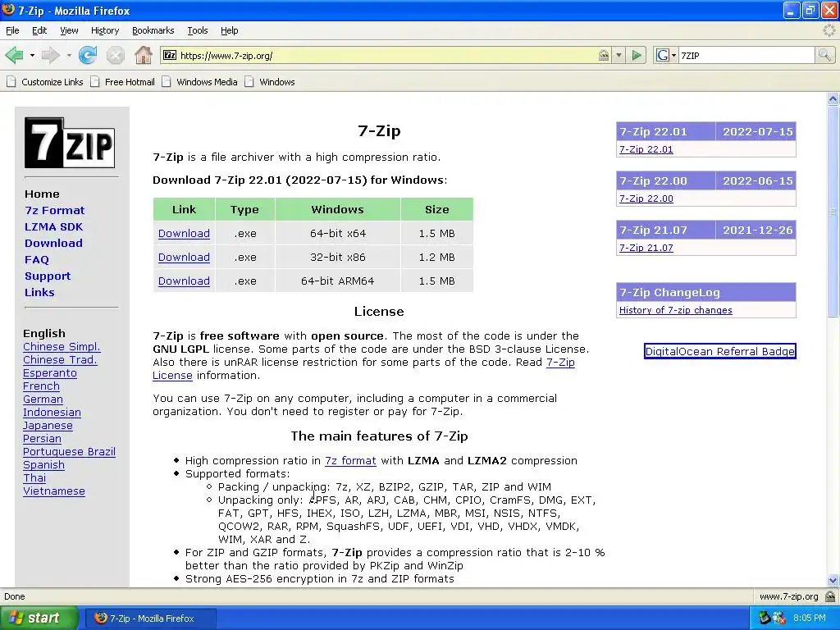Open the History menu

coord(105,30)
